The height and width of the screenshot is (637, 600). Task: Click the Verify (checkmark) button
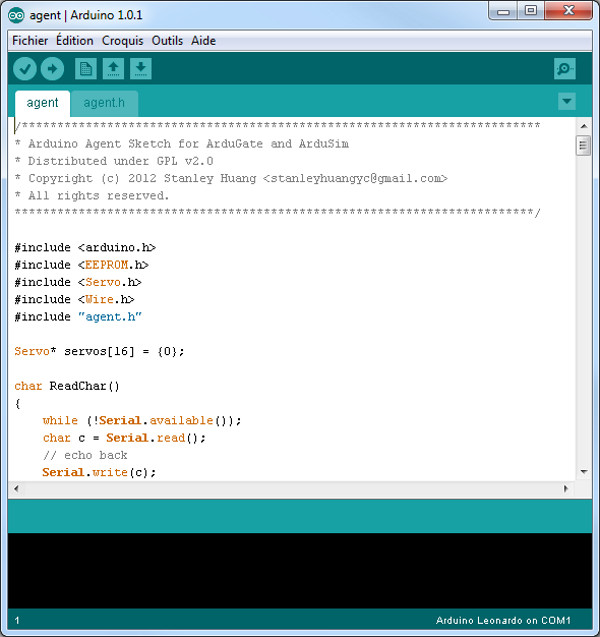click(x=25, y=69)
